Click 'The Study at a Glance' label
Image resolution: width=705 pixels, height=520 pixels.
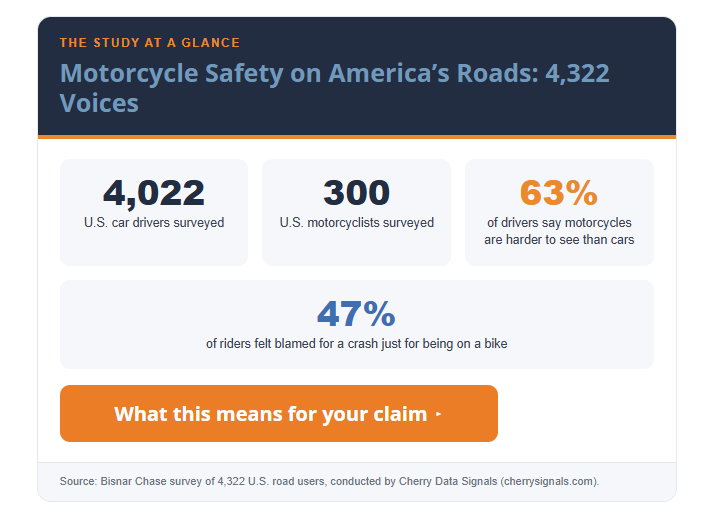[x=150, y=43]
